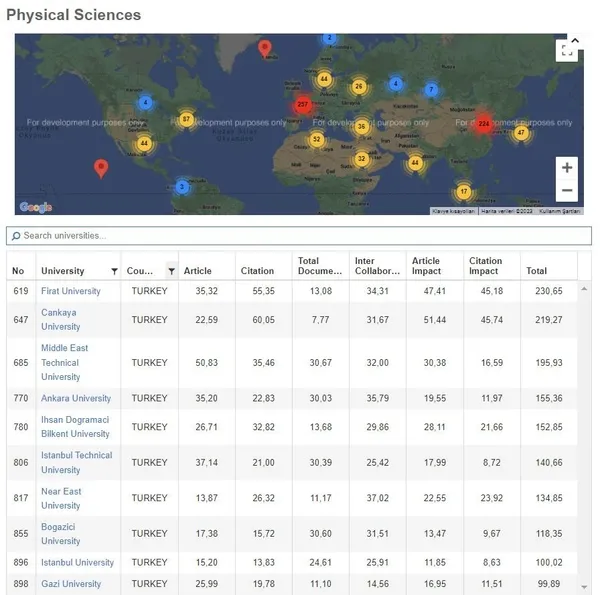Select rank number 685 cell
Image resolution: width=600 pixels, height=595 pixels.
[x=21, y=362]
